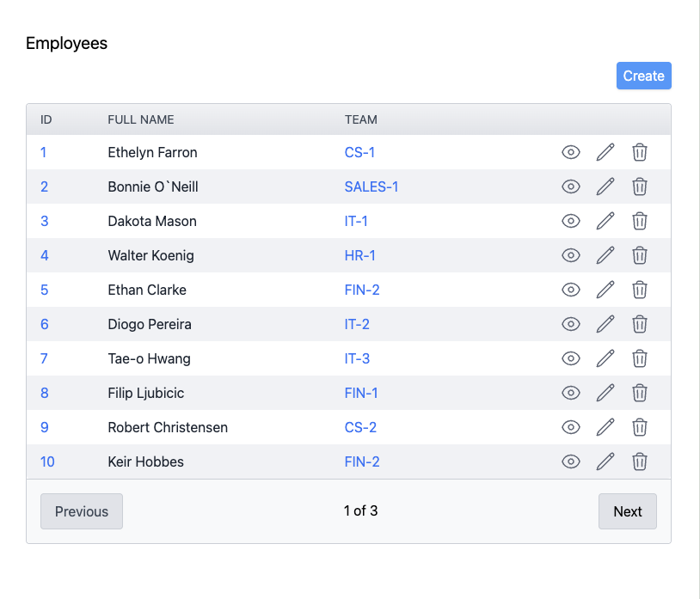The width and height of the screenshot is (700, 599).
Task: Show Walter Koenig using the eye icon
Action: [570, 255]
